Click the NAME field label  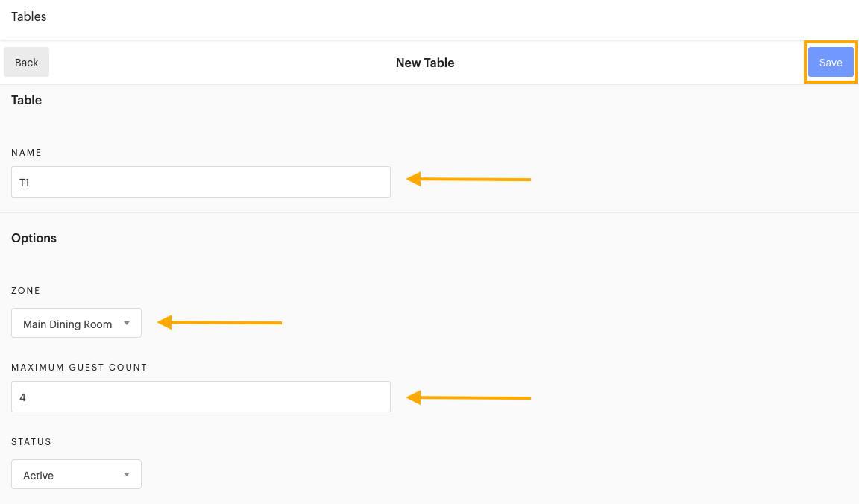[27, 153]
